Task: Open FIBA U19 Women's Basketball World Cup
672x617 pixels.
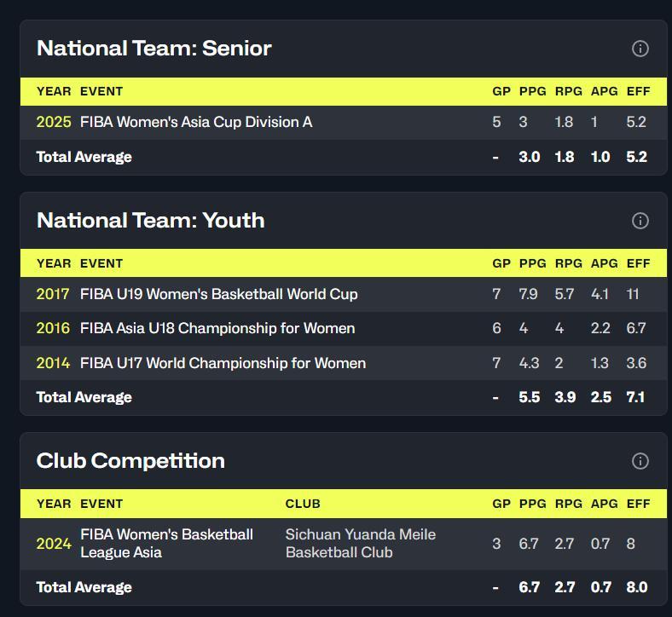Action: (x=218, y=294)
